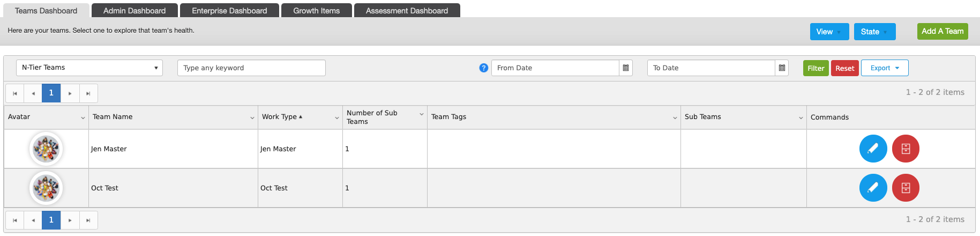Viewport: 980px width, 236px height.
Task: Go to last page in bottom pager
Action: coord(88,220)
